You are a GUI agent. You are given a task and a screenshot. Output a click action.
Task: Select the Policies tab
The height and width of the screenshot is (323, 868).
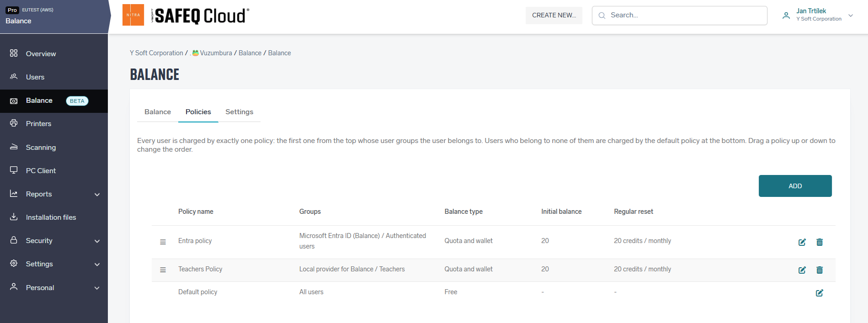point(198,112)
